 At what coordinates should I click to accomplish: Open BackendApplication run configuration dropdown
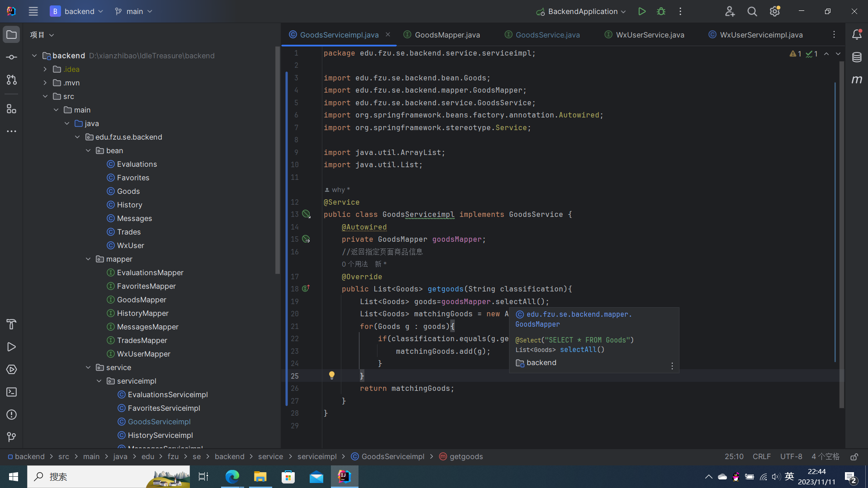[581, 11]
